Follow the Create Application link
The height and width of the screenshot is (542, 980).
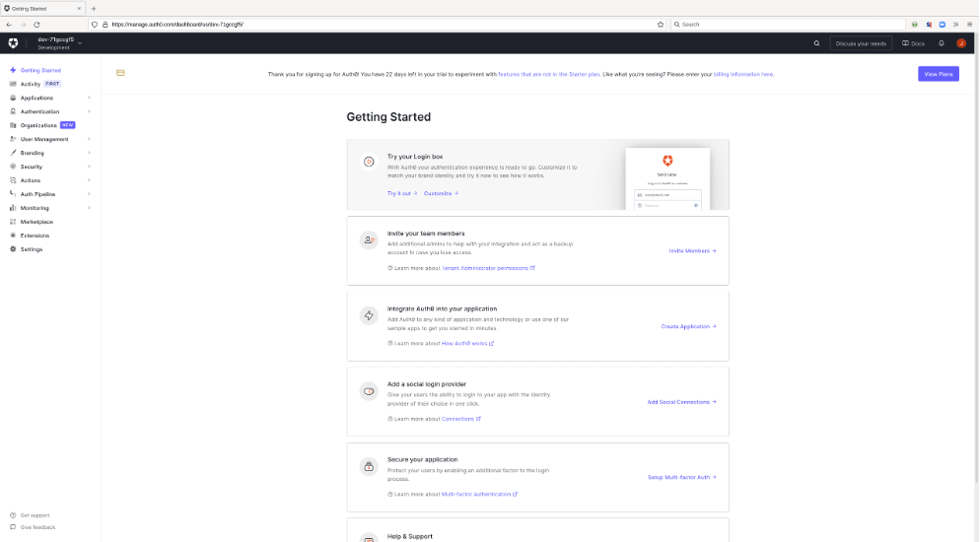coord(689,326)
